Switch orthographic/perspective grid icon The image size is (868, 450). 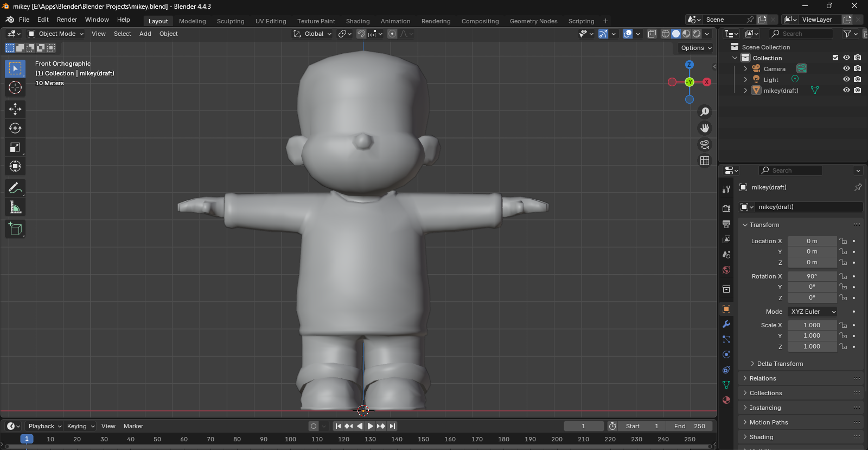coord(705,161)
